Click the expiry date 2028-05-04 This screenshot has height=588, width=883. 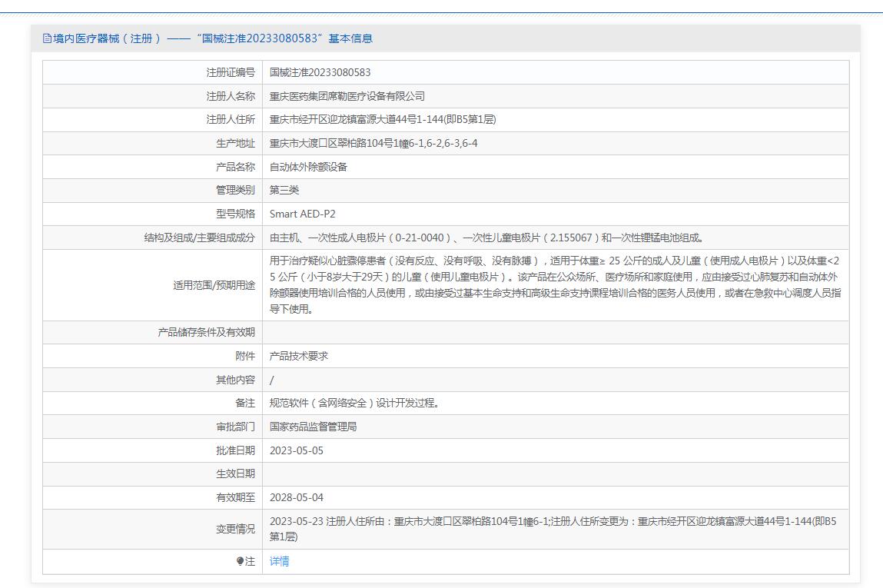click(x=297, y=498)
